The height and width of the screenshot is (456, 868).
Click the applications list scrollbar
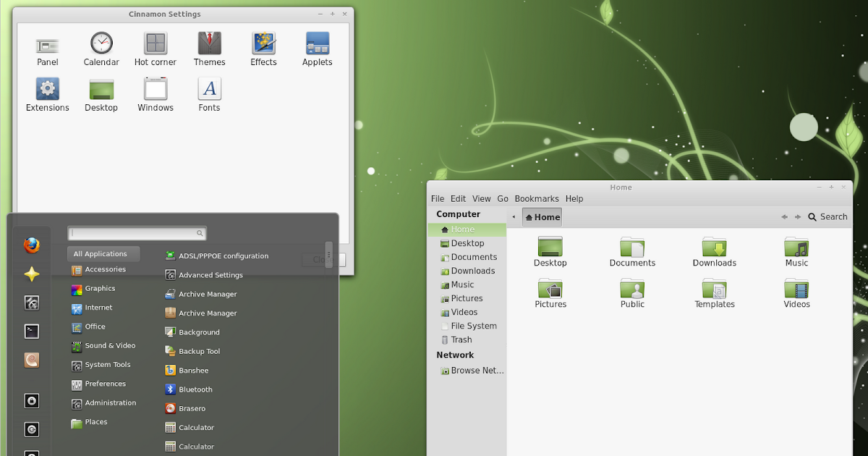coord(329,253)
